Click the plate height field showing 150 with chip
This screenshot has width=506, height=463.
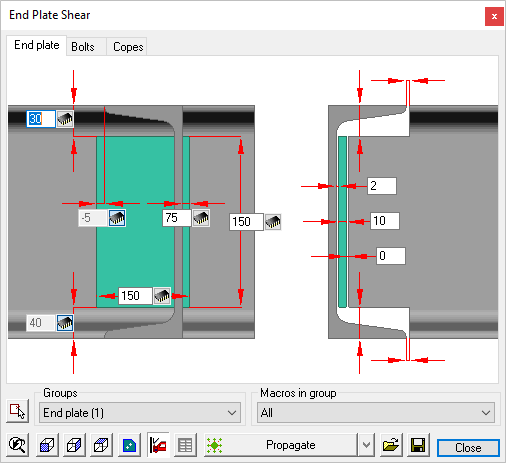tap(246, 222)
